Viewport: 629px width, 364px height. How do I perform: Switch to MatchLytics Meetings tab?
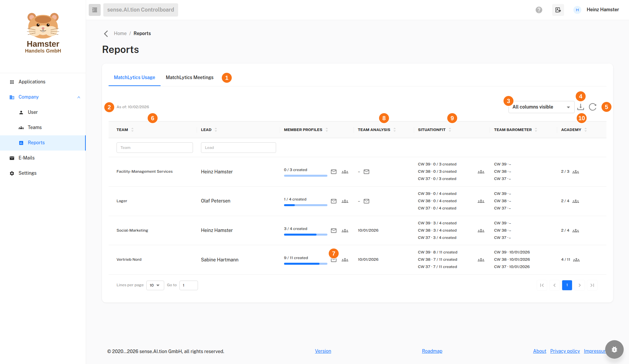[190, 77]
